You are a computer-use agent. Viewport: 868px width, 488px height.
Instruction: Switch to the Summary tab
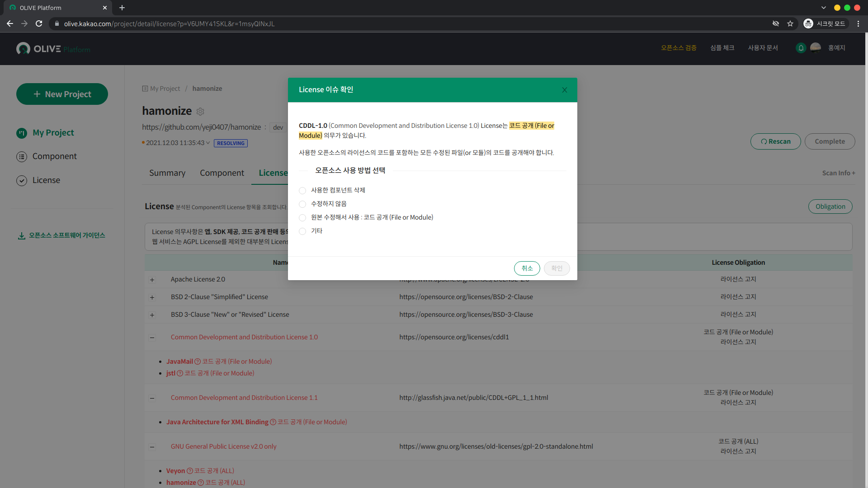click(x=167, y=173)
